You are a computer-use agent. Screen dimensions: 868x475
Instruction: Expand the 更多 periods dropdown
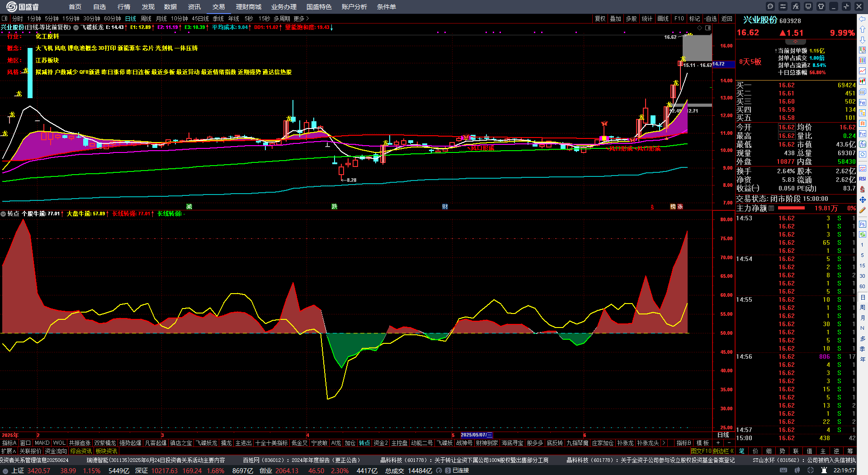click(301, 19)
